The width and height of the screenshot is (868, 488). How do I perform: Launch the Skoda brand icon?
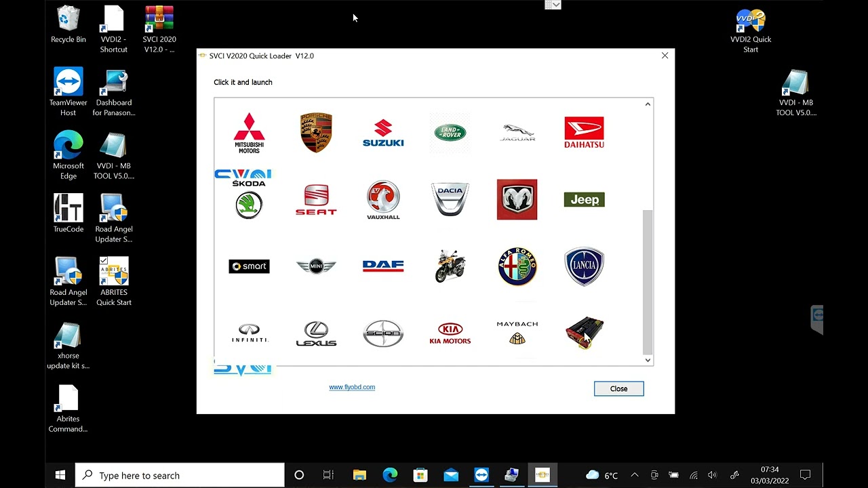249,199
